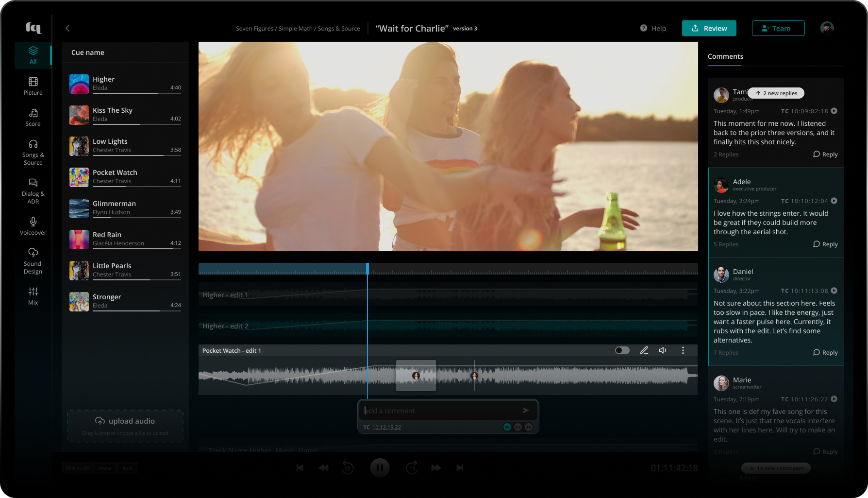This screenshot has width=868, height=498.
Task: Click the pencil edit icon on Pocket Watch track
Action: pyautogui.click(x=644, y=350)
